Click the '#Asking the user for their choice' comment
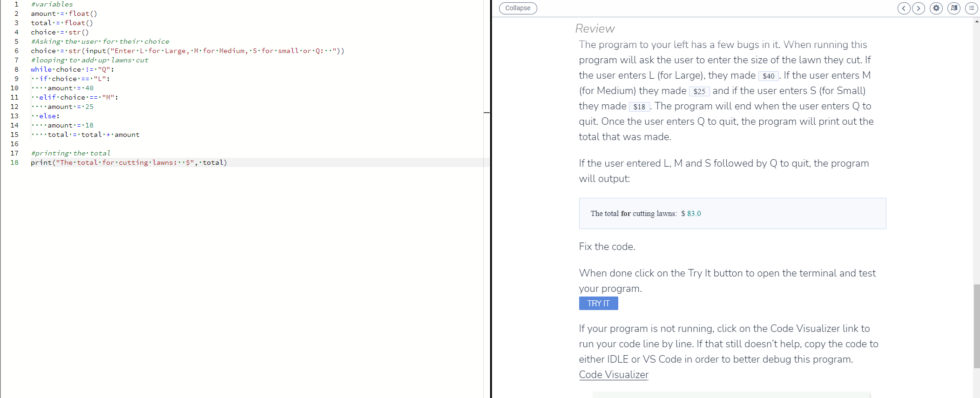This screenshot has width=980, height=398. point(100,41)
